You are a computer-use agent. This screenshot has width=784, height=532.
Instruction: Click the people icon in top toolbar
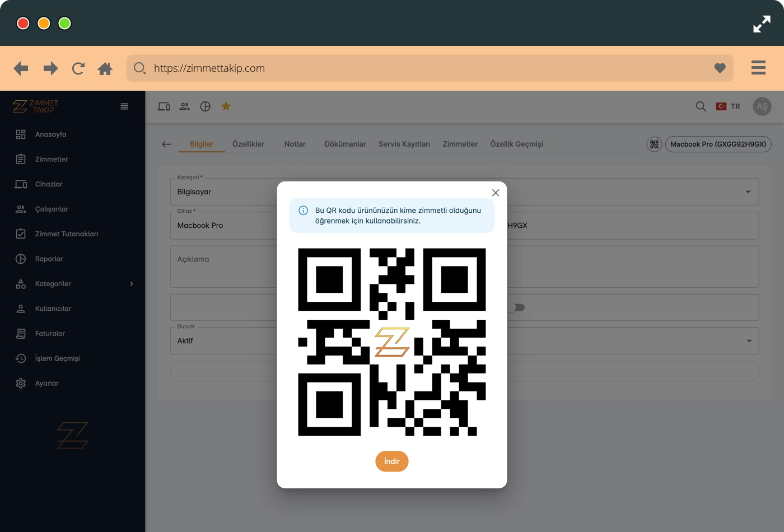185,106
